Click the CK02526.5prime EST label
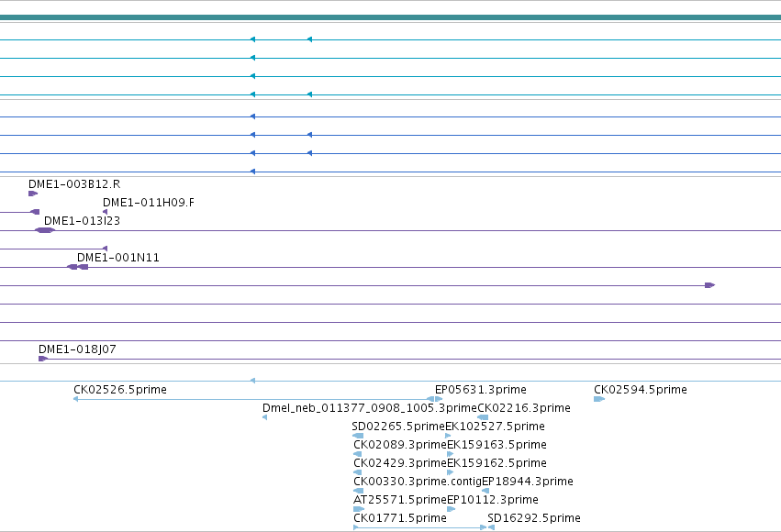This screenshot has height=532, width=781. [x=120, y=390]
